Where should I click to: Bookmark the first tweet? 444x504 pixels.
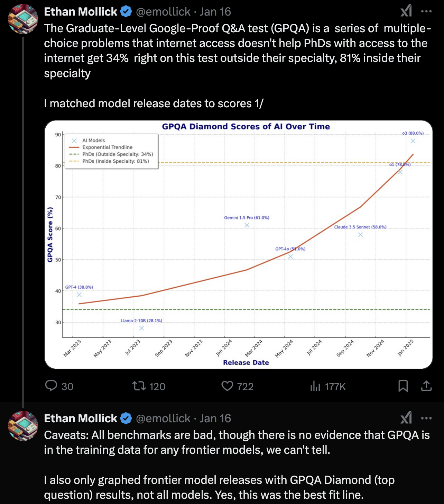[403, 386]
